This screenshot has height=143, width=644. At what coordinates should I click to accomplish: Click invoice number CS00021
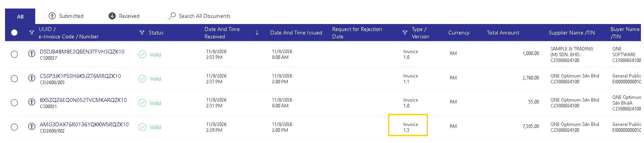[x=48, y=107]
